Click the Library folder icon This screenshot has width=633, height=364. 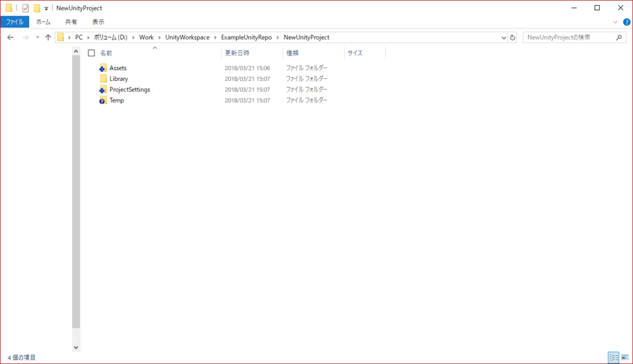(x=103, y=78)
